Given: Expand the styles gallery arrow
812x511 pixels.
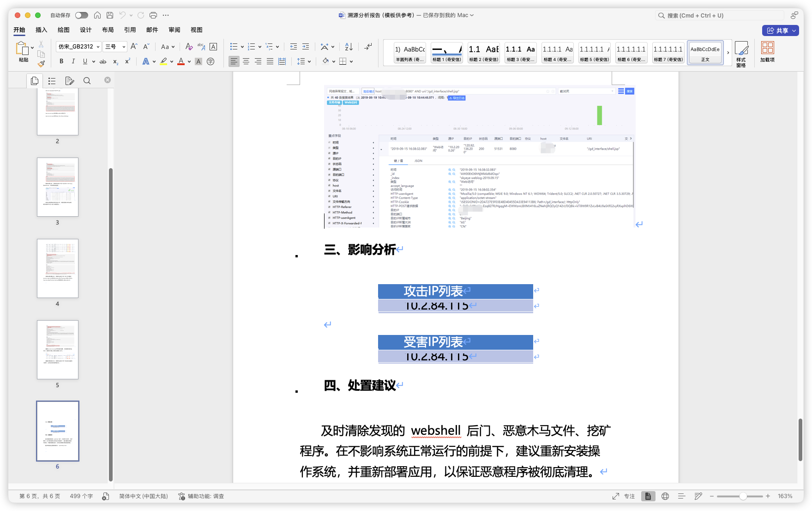Looking at the screenshot, I should pos(728,53).
